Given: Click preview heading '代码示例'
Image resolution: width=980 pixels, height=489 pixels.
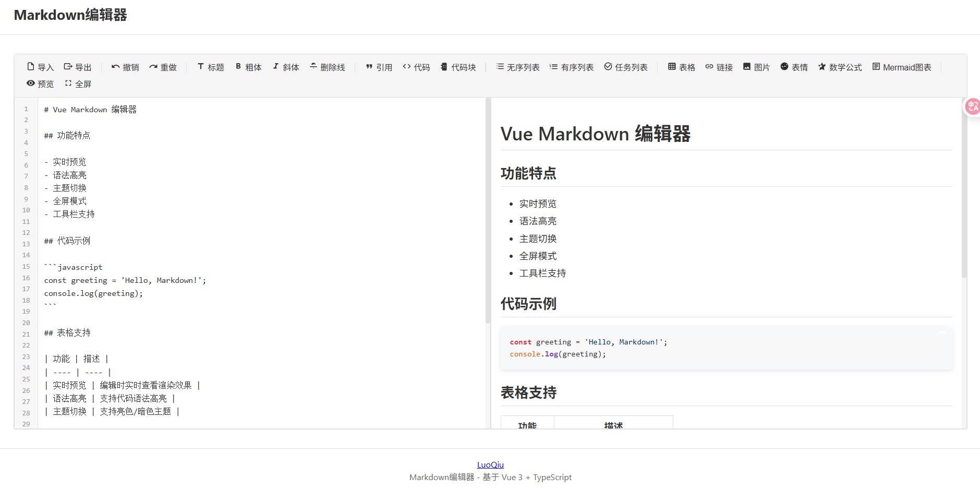Looking at the screenshot, I should [x=528, y=304].
